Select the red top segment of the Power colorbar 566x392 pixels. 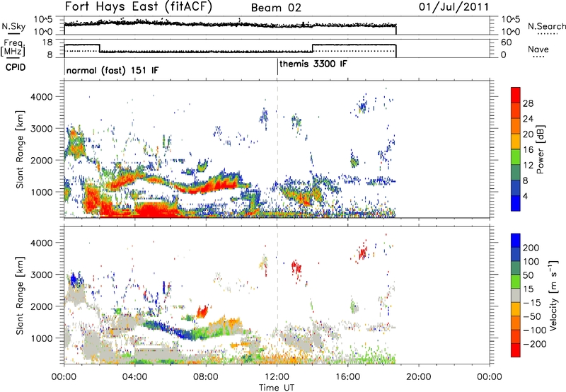point(516,95)
